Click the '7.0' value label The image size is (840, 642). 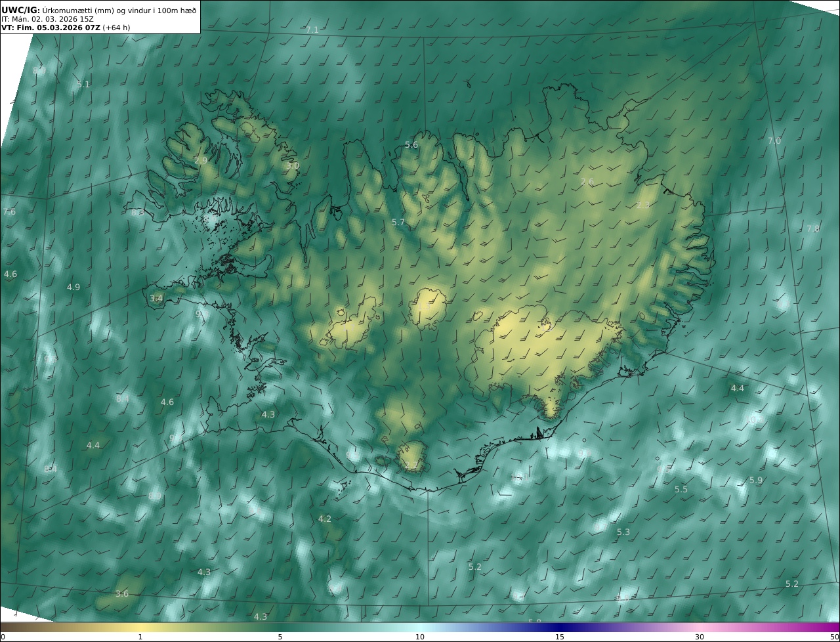coord(774,141)
